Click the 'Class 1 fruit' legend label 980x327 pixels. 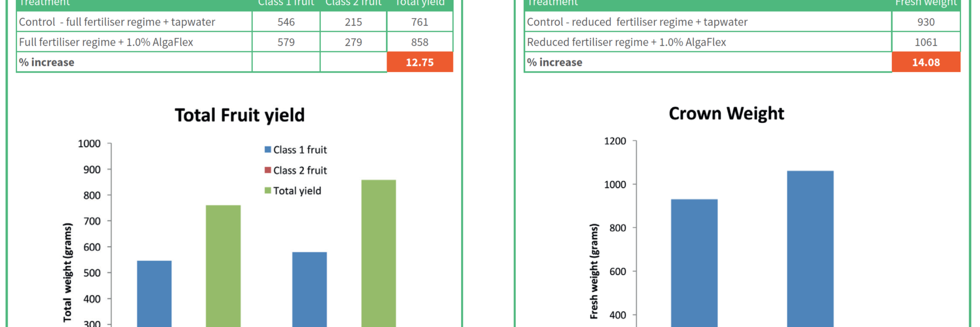pos(300,150)
